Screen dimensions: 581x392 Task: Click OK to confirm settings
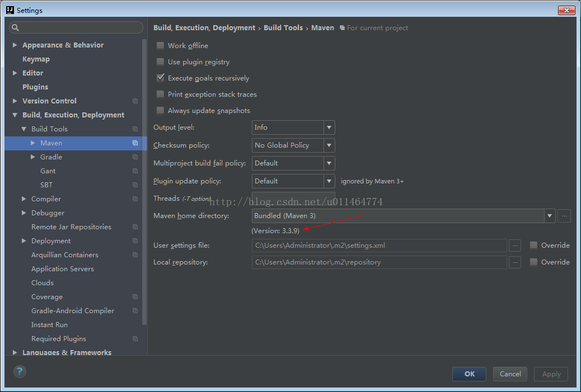pyautogui.click(x=469, y=374)
